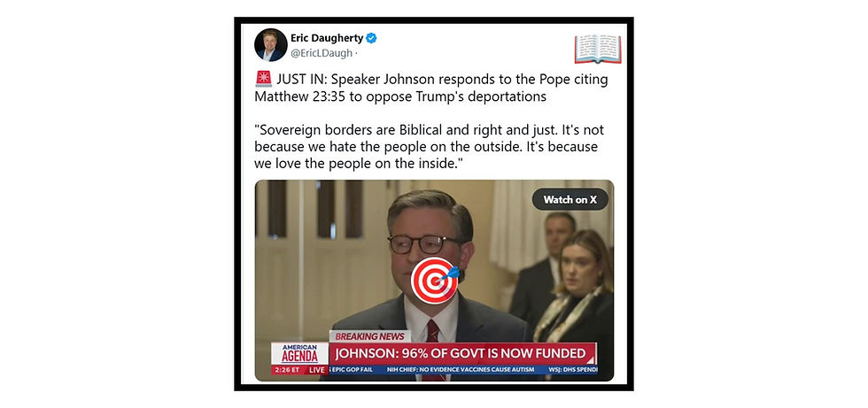The height and width of the screenshot is (408, 868).
Task: Click the red siren emoji
Action: pyautogui.click(x=264, y=79)
